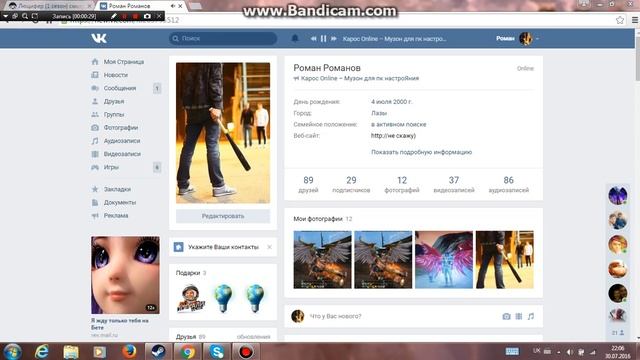
Task: Open the 12 фотографий counter
Action: [x=402, y=184]
